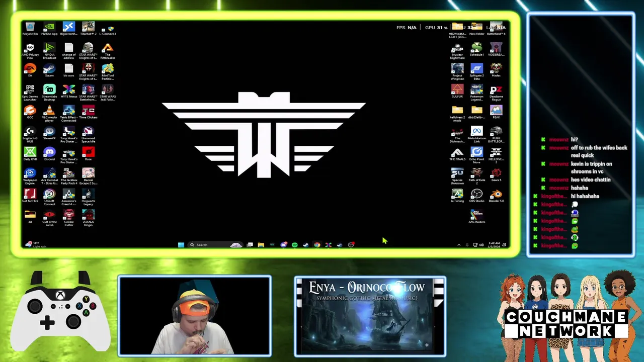Select STAR WARS Jedi Fallen Order icon

pyautogui.click(x=108, y=93)
